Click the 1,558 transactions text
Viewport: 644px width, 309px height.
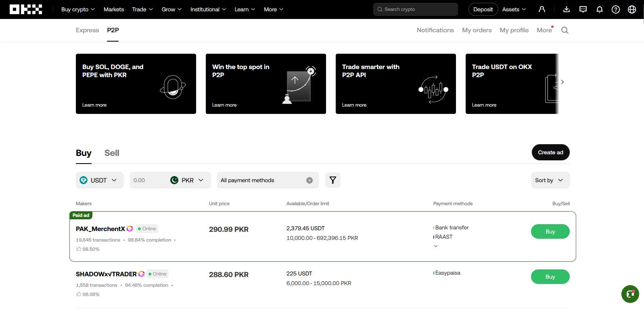96,285
